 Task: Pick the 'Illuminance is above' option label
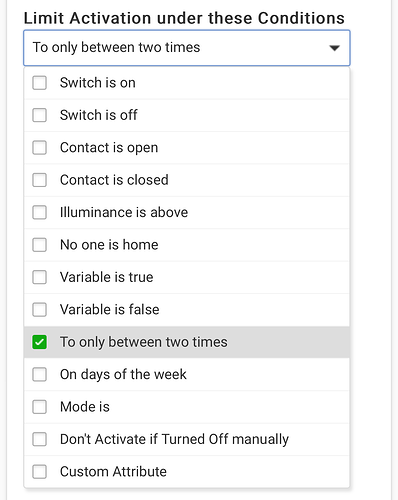tap(124, 212)
